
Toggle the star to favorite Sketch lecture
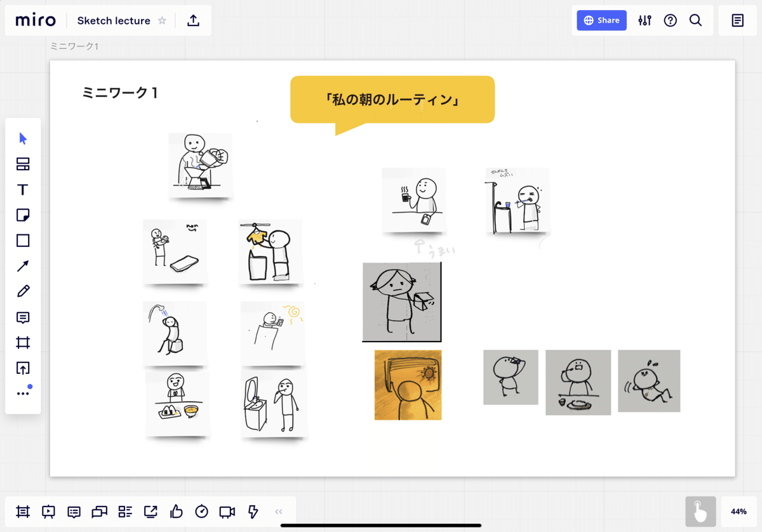click(x=162, y=20)
